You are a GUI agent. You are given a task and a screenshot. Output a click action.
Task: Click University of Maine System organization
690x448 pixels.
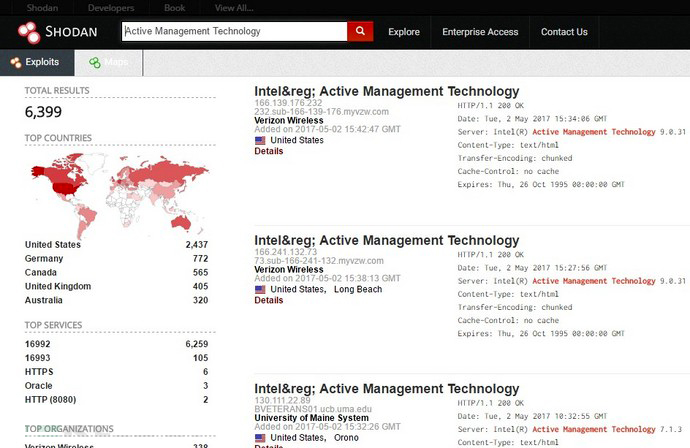click(x=312, y=418)
